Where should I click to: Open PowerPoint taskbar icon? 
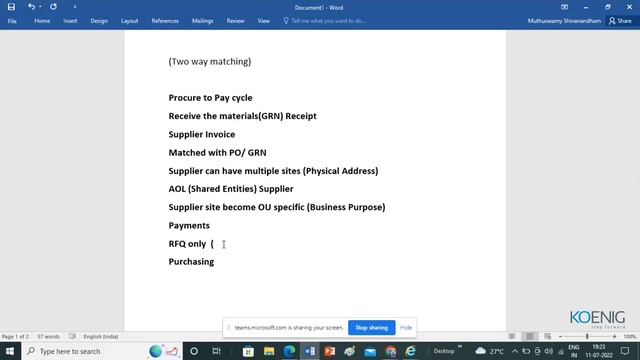(330, 351)
